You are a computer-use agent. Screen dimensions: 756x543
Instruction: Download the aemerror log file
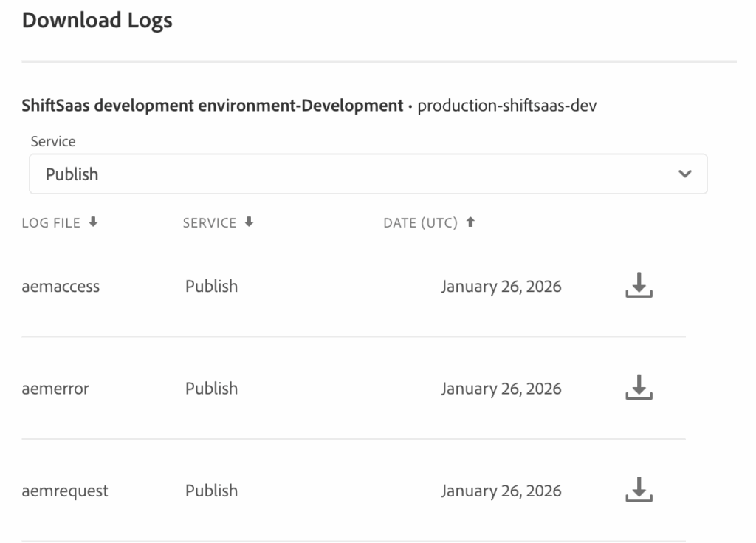point(639,388)
